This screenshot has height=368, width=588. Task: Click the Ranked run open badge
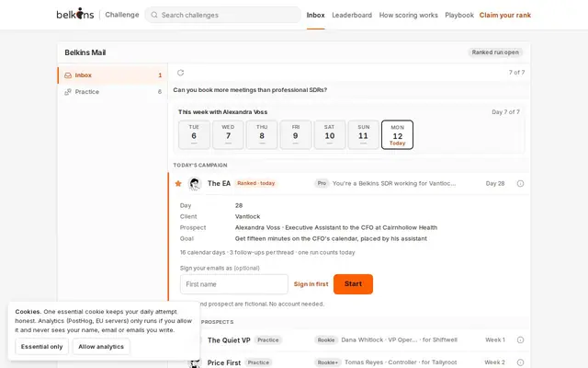tap(495, 52)
